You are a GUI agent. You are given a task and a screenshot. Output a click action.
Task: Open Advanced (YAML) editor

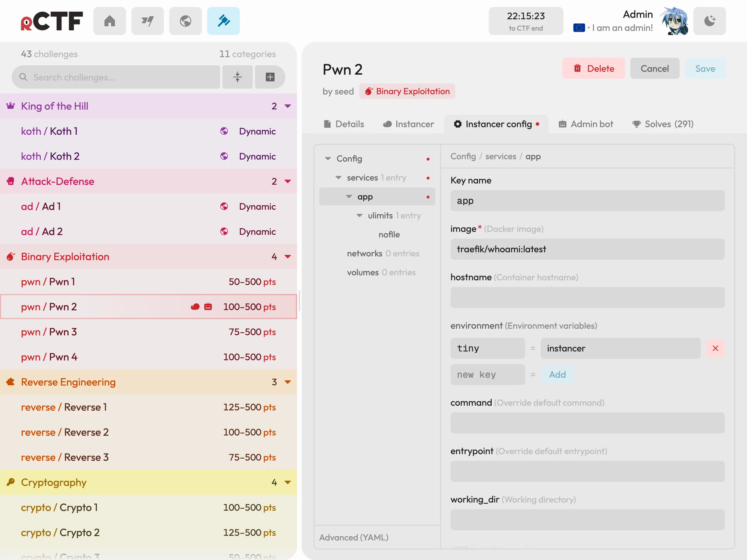(354, 537)
